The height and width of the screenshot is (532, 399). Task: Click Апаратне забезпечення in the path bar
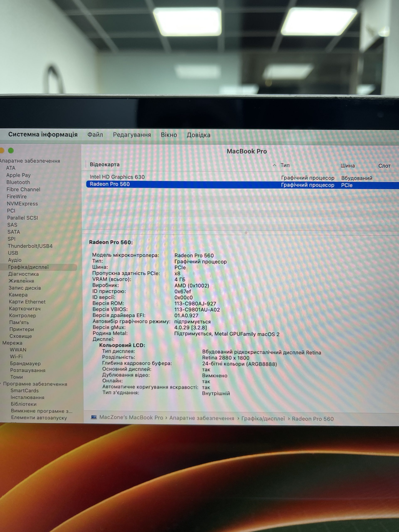(x=202, y=418)
